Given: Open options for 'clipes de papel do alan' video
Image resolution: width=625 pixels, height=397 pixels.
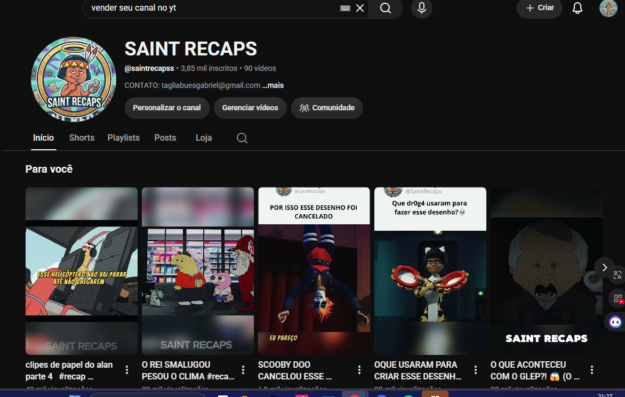Looking at the screenshot, I should (127, 370).
